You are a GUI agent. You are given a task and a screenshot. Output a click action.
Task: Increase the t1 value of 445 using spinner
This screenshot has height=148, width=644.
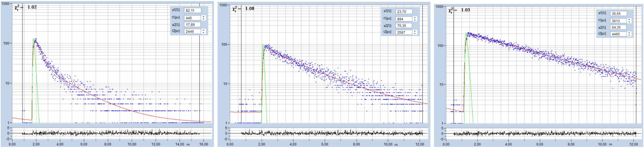point(204,16)
